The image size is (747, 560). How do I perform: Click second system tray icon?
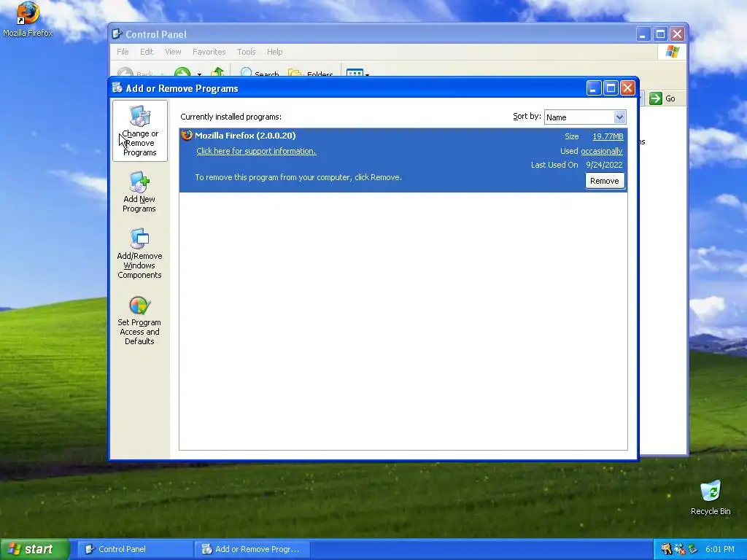coord(679,549)
